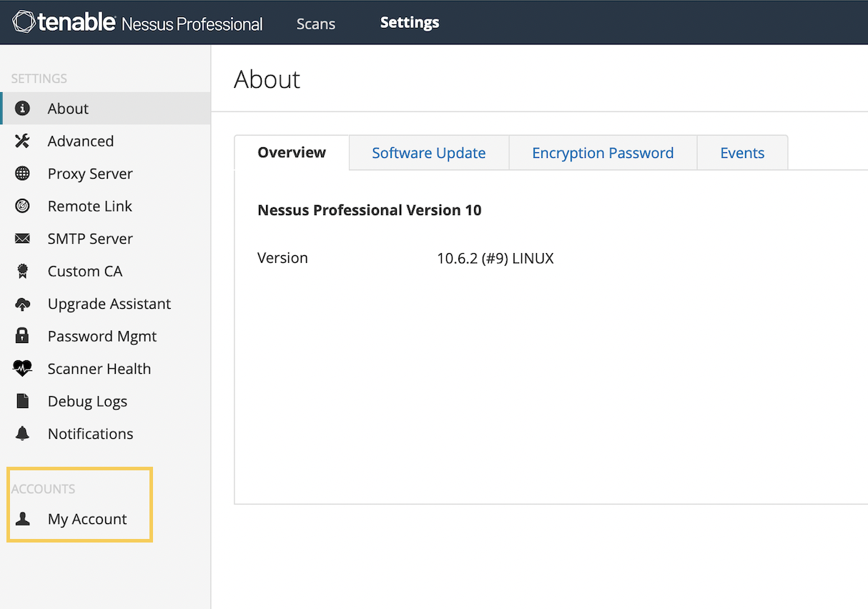The height and width of the screenshot is (609, 868).
Task: Click the SMTP Server envelope icon
Action: pos(22,239)
